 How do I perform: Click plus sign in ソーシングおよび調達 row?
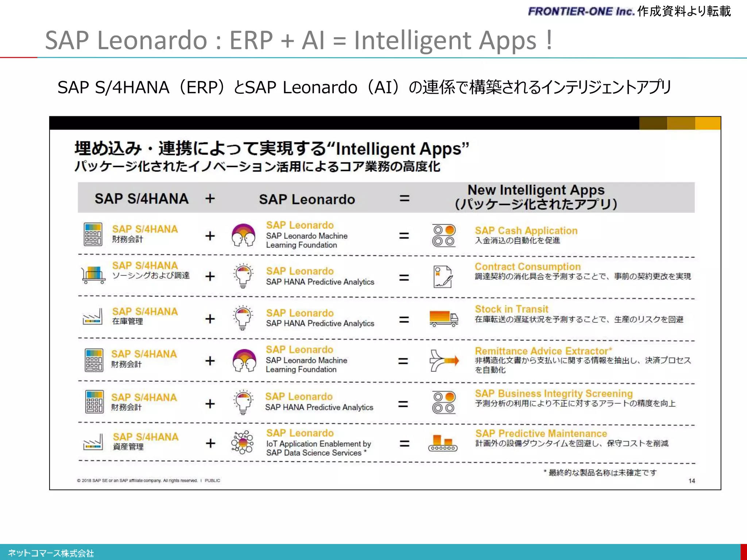(x=210, y=276)
